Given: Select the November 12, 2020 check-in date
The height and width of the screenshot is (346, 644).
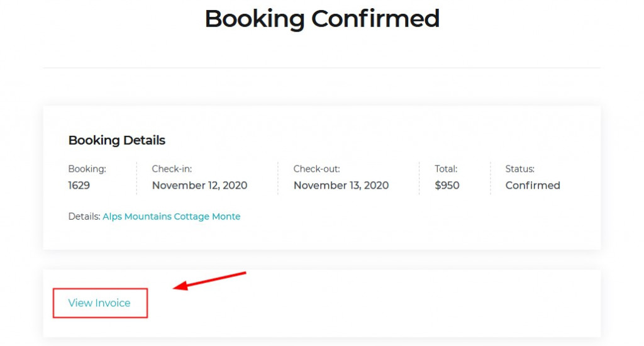Looking at the screenshot, I should (199, 186).
